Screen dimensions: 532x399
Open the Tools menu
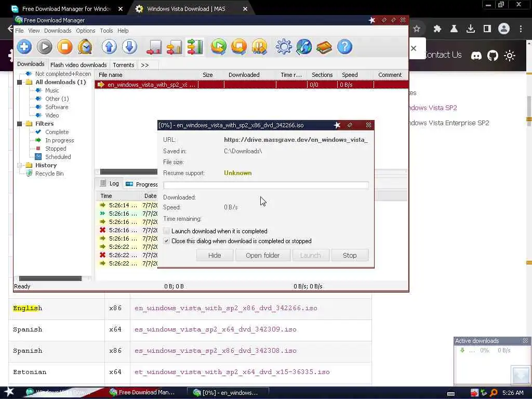tap(106, 31)
